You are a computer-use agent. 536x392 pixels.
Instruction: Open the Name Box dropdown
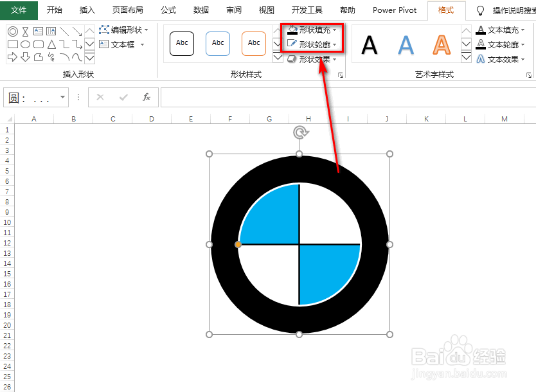click(x=62, y=98)
